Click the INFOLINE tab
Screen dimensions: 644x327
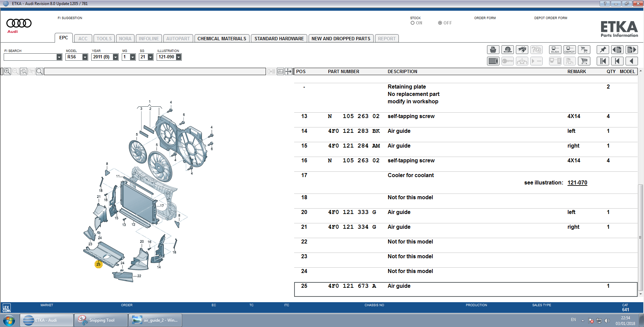(149, 39)
